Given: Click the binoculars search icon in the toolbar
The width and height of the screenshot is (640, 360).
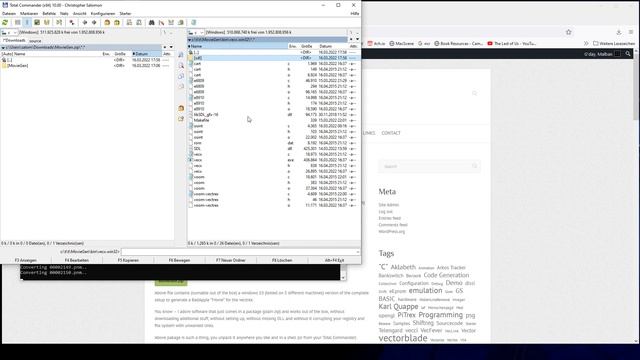Looking at the screenshot, I should [x=151, y=22].
